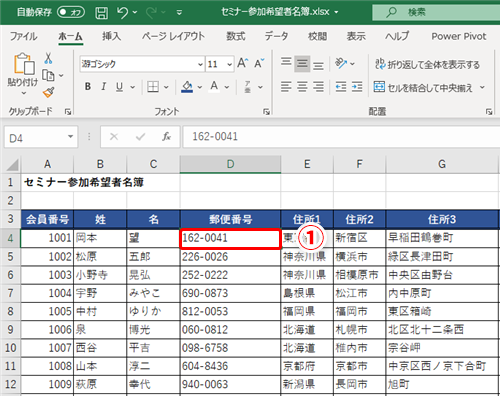Click the text orientation icon
Image resolution: width=500 pixels, height=396 pixels.
pyautogui.click(x=341, y=63)
